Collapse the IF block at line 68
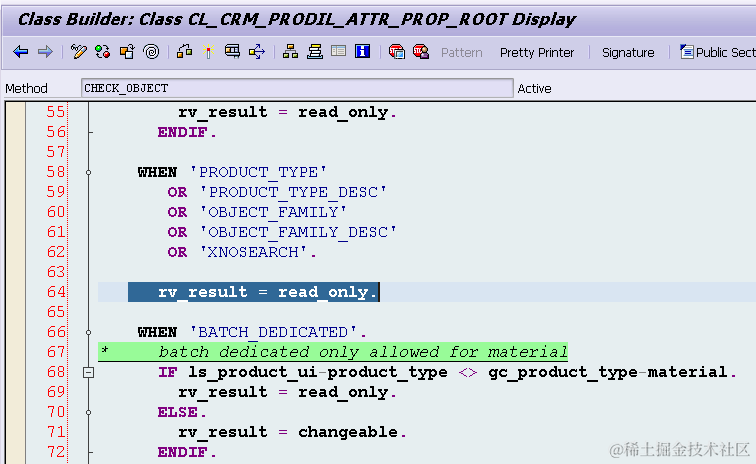 [x=88, y=372]
